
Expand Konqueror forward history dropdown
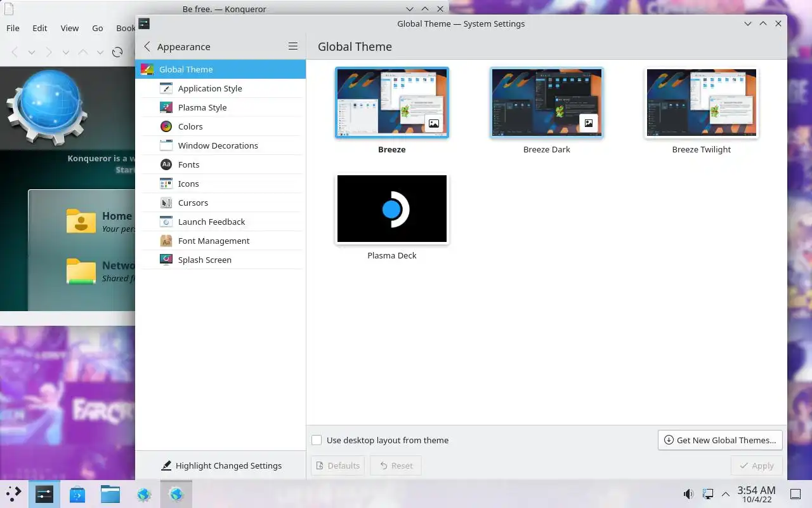click(66, 52)
